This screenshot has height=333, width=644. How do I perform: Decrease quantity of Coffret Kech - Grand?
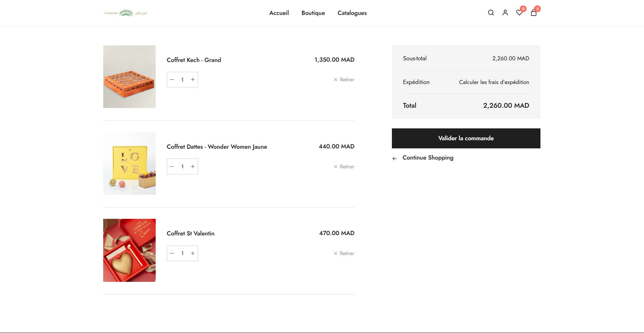click(x=172, y=80)
